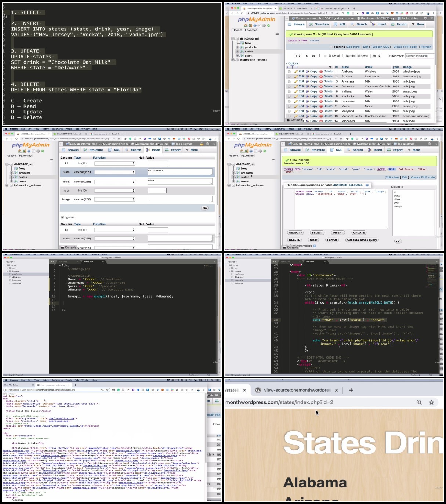Open More menu in table-results window
This screenshot has height=504, width=446.
pyautogui.click(x=418, y=24)
